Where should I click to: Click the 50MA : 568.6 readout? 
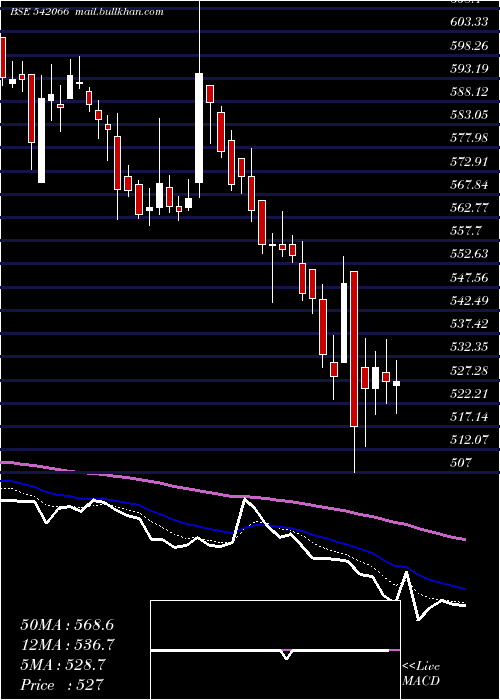(x=67, y=625)
